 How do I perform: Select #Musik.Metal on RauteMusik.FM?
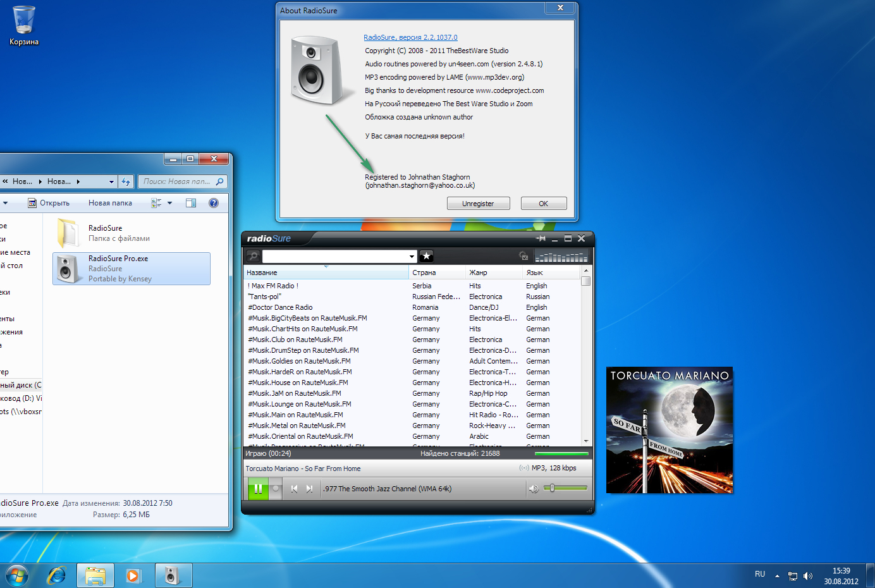[412, 426]
